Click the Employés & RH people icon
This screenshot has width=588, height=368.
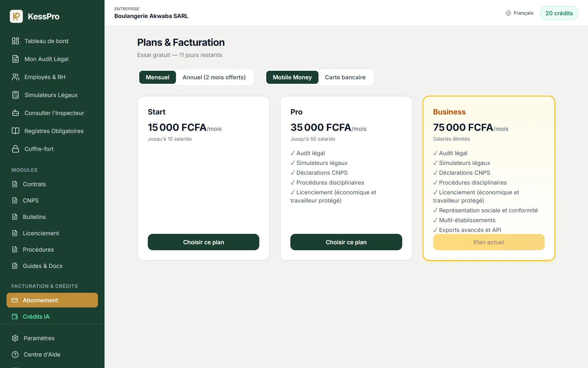tap(15, 77)
